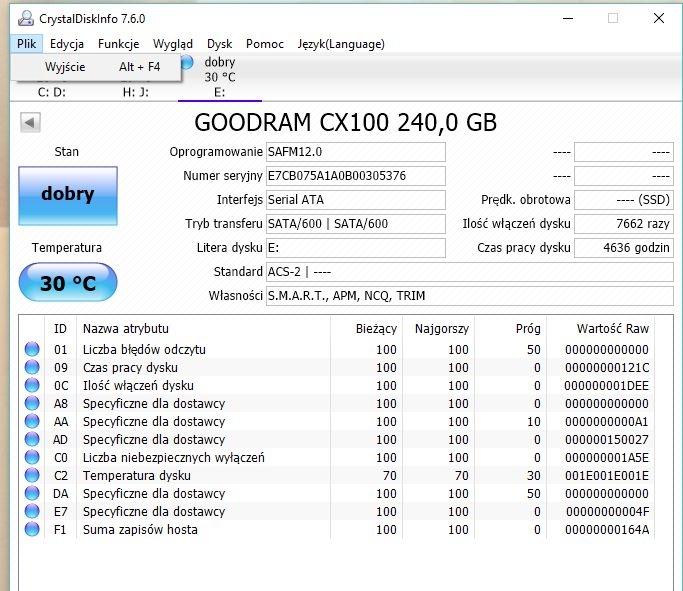The width and height of the screenshot is (683, 591).
Task: Click the Próg column header
Action: [510, 328]
